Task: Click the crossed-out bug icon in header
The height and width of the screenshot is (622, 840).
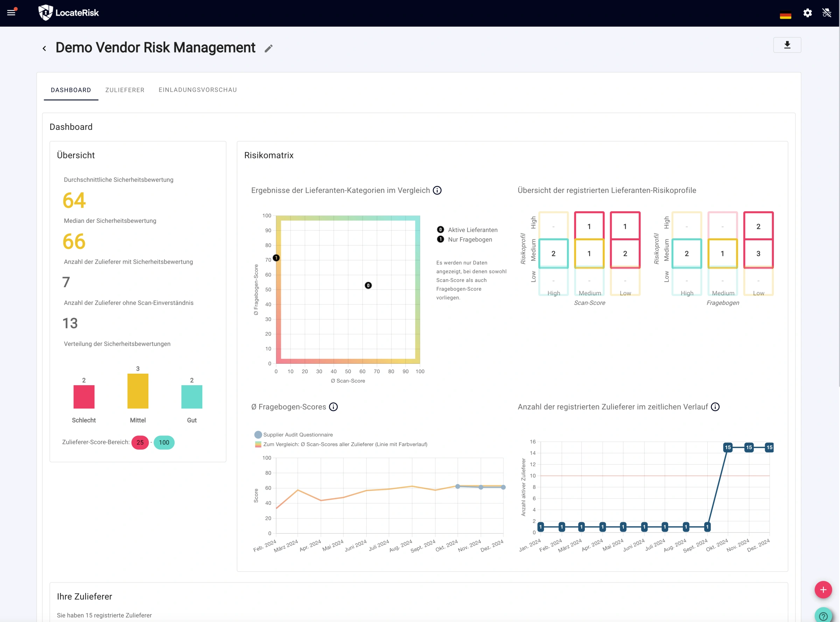Action: [x=826, y=13]
